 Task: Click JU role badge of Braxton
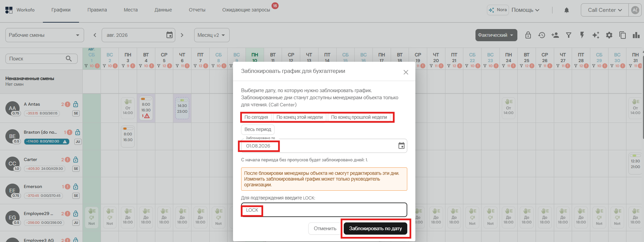point(78,142)
